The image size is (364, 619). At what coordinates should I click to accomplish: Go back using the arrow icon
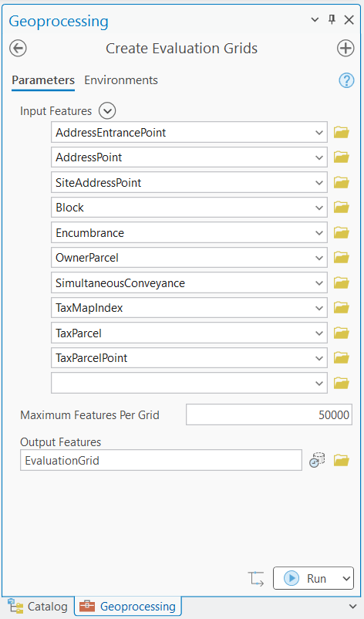coord(19,49)
